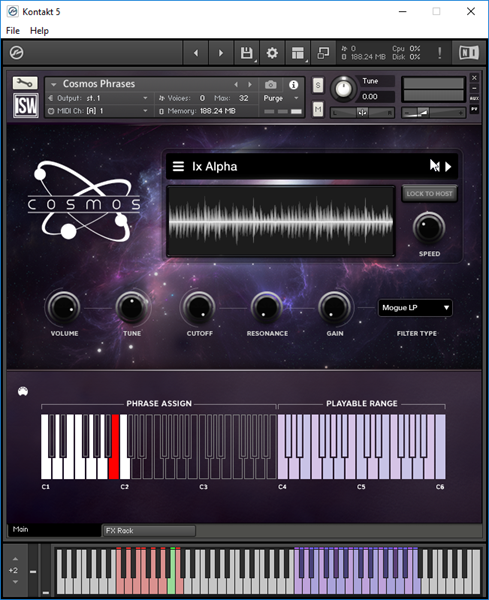
Task: Click the exclamation panic button
Action: click(x=439, y=53)
